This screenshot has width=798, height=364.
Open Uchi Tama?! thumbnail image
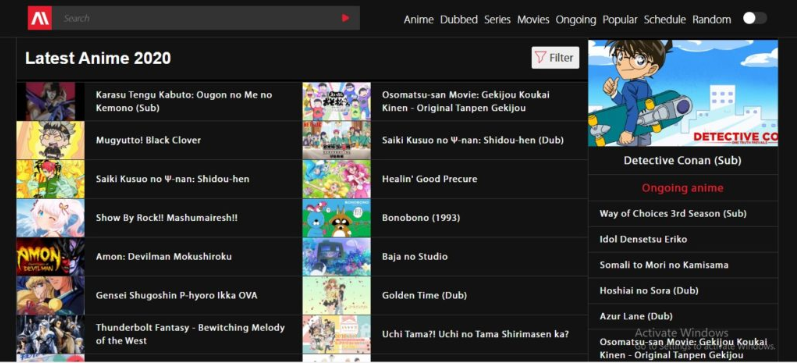click(336, 334)
